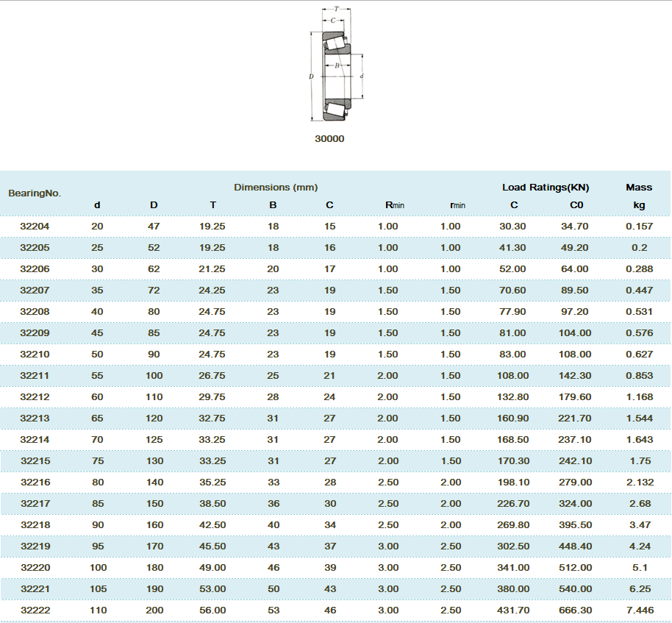Select bearing number 32204

(x=35, y=227)
